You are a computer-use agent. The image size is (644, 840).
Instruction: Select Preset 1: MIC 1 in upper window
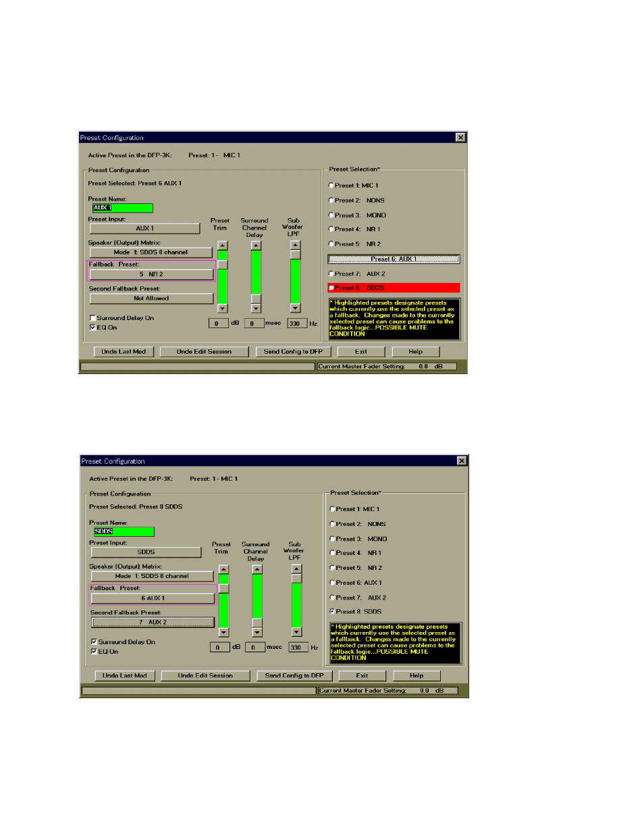tap(353, 186)
